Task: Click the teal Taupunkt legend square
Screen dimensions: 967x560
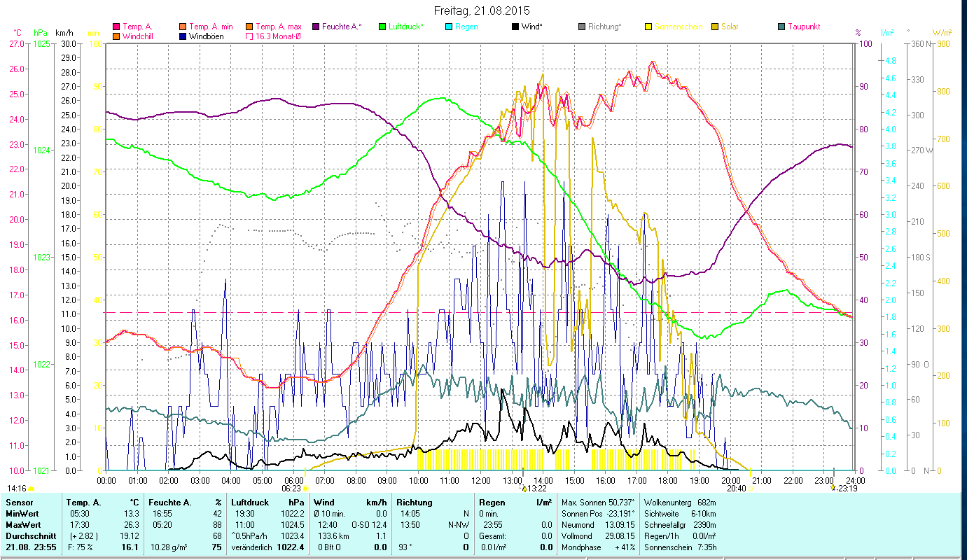Action: pyautogui.click(x=781, y=27)
